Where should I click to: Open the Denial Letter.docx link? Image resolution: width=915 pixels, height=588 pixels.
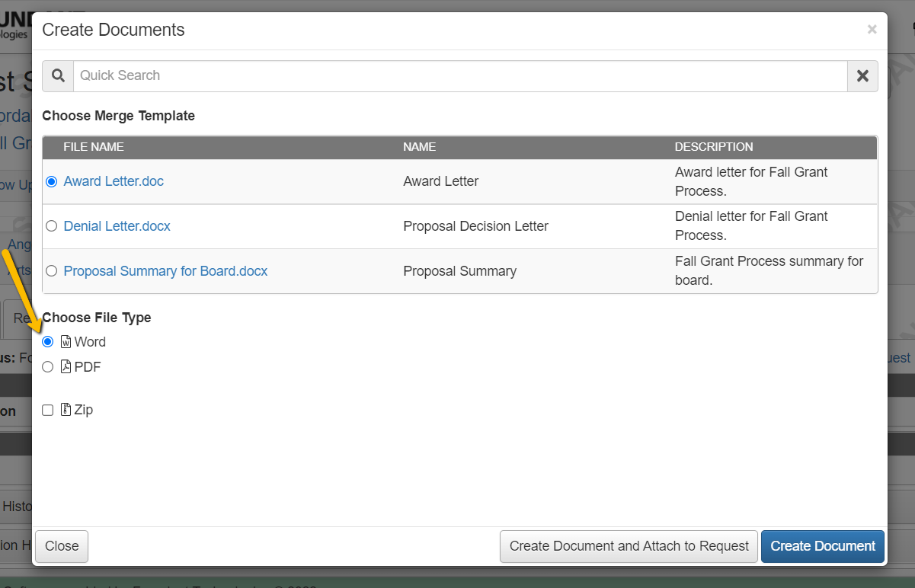tap(117, 225)
